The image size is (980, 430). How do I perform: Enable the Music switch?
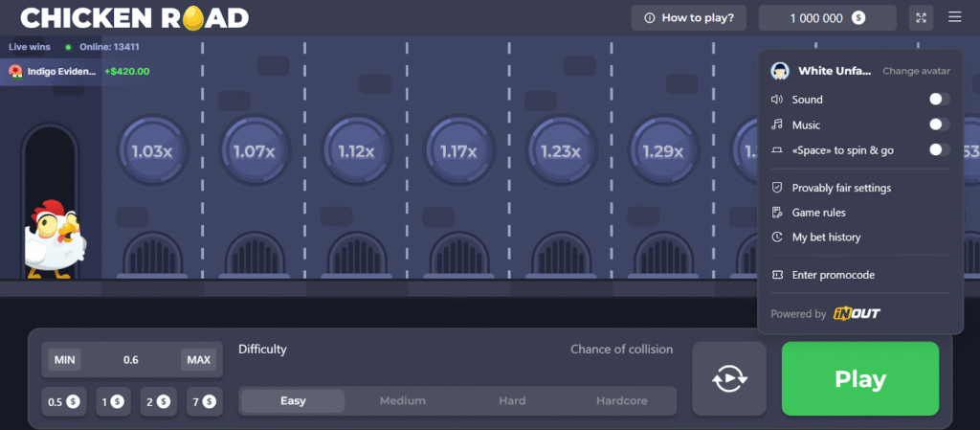(939, 124)
